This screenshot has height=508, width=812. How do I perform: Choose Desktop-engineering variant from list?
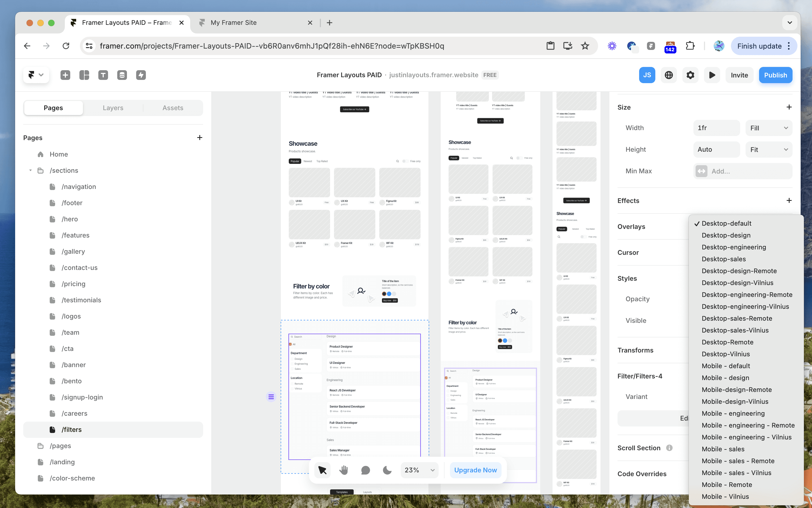(734, 247)
